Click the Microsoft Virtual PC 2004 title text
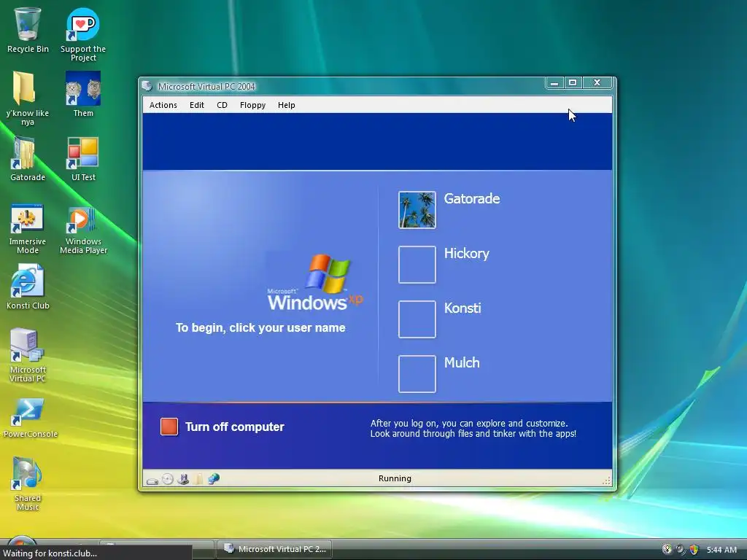The width and height of the screenshot is (747, 560). 206,86
